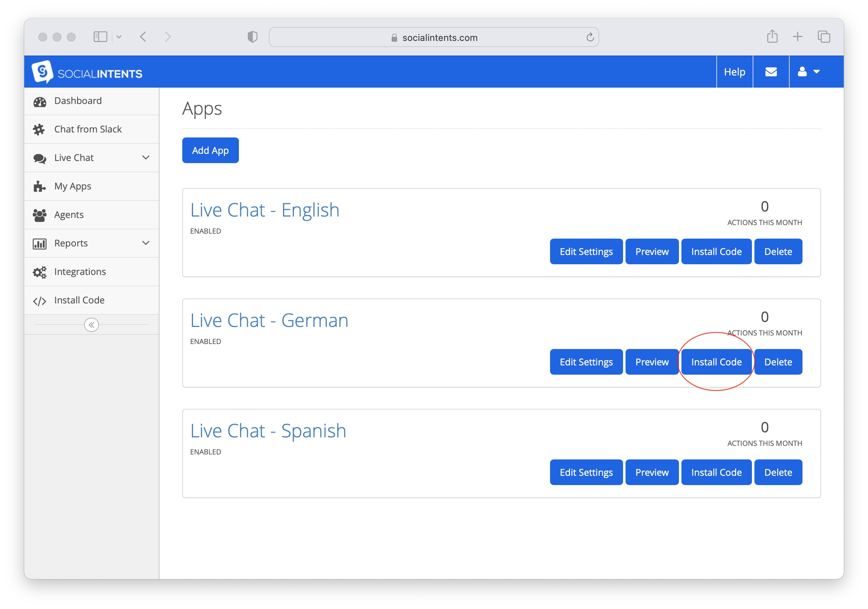This screenshot has height=609, width=868.
Task: Click the ENABLED status under Live Chat - Spanish
Action: [x=206, y=452]
